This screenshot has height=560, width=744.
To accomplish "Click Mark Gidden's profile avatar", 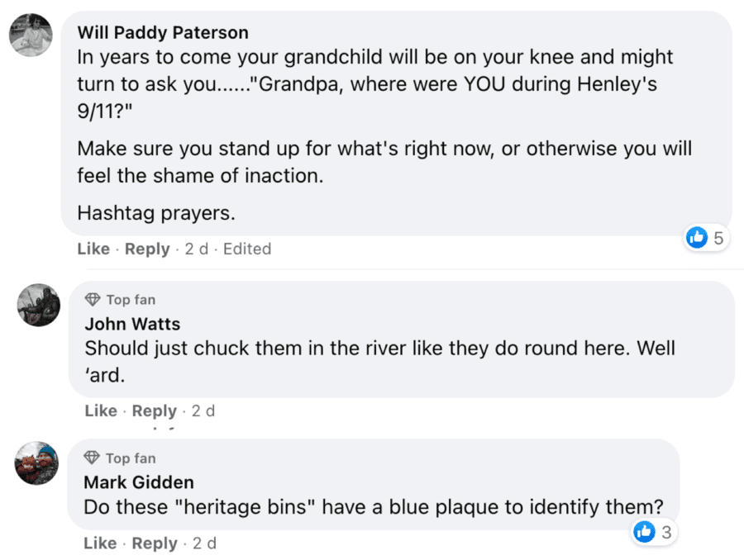I will point(36,463).
